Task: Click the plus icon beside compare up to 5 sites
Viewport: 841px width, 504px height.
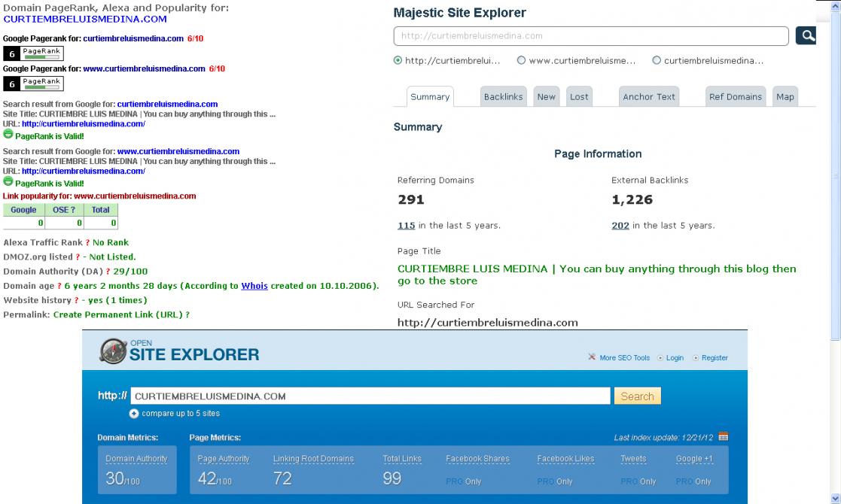Action: [133, 414]
